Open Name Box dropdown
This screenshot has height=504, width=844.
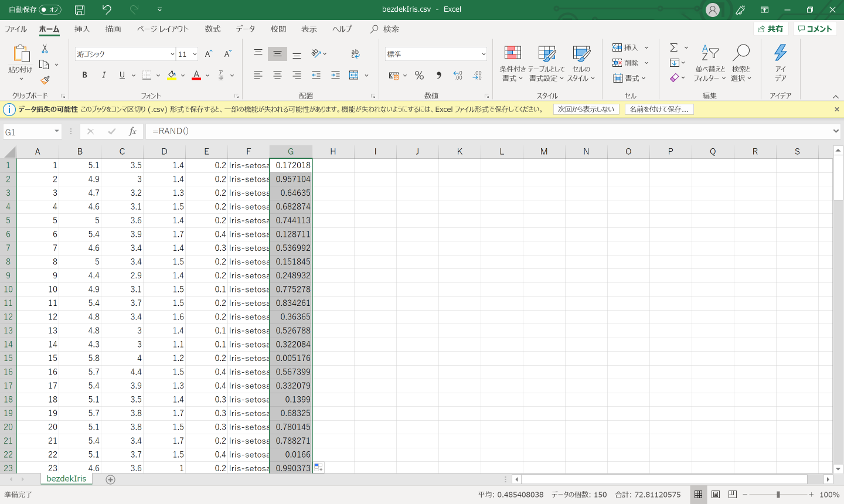[x=57, y=131]
